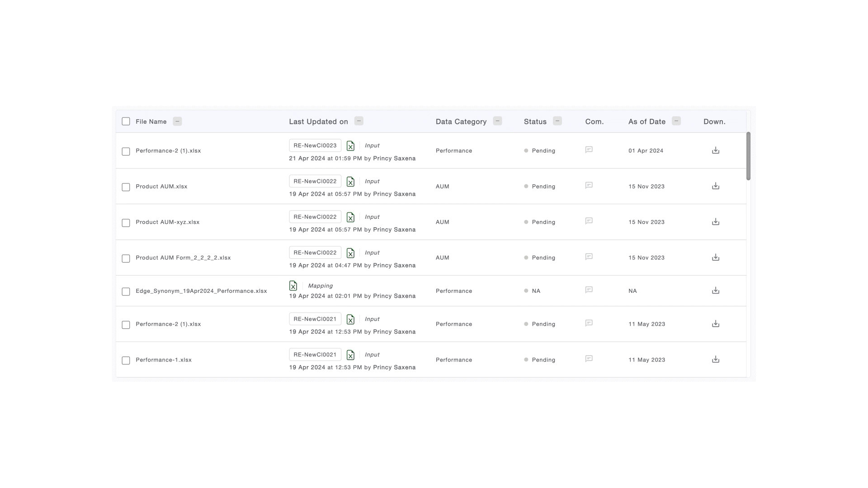Download the Performance-1.xlsx file
Screen dimensions: 868x488
click(715, 360)
